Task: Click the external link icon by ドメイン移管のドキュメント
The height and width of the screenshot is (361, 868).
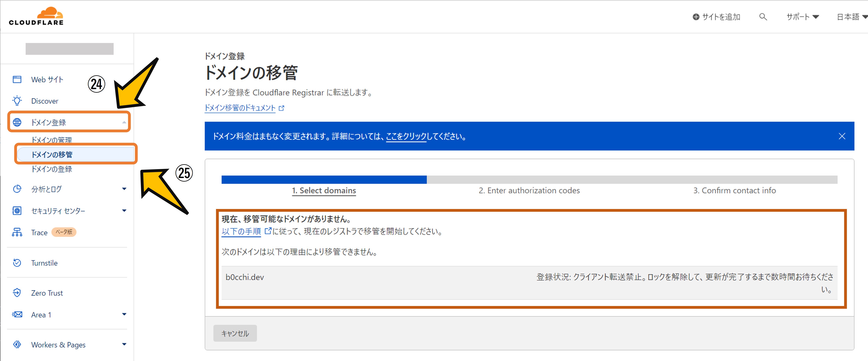Action: [x=282, y=108]
